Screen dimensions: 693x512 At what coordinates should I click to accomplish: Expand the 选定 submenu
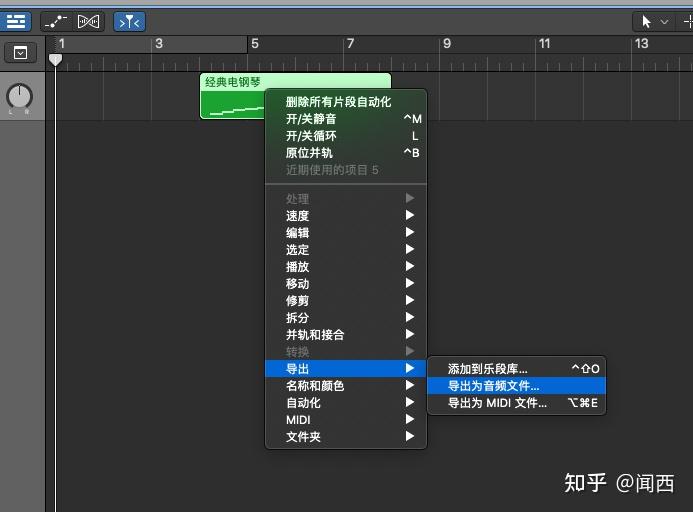pyautogui.click(x=346, y=249)
